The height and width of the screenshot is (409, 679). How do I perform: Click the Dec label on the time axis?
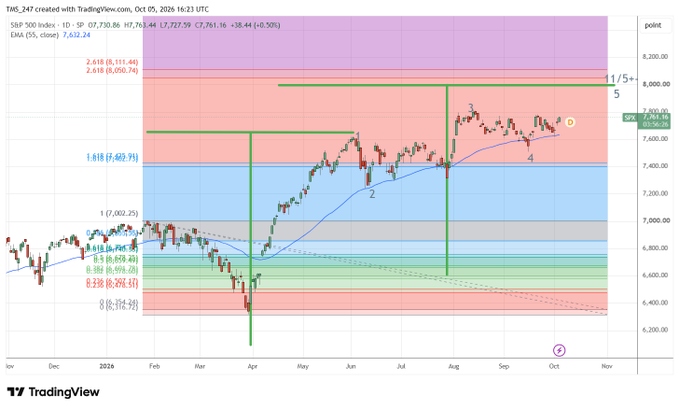coord(54,366)
